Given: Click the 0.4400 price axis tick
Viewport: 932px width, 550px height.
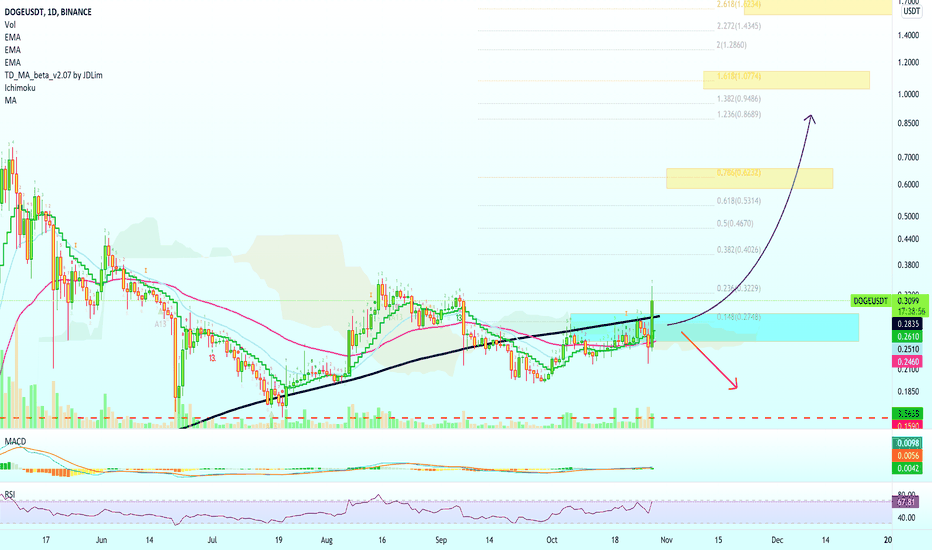Looking at the screenshot, I should click(x=908, y=239).
